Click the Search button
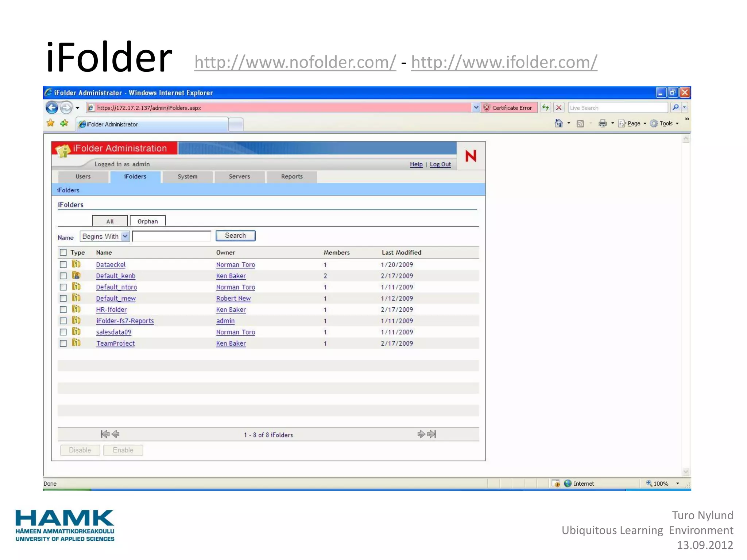Screen dimensions: 747x560 point(236,236)
